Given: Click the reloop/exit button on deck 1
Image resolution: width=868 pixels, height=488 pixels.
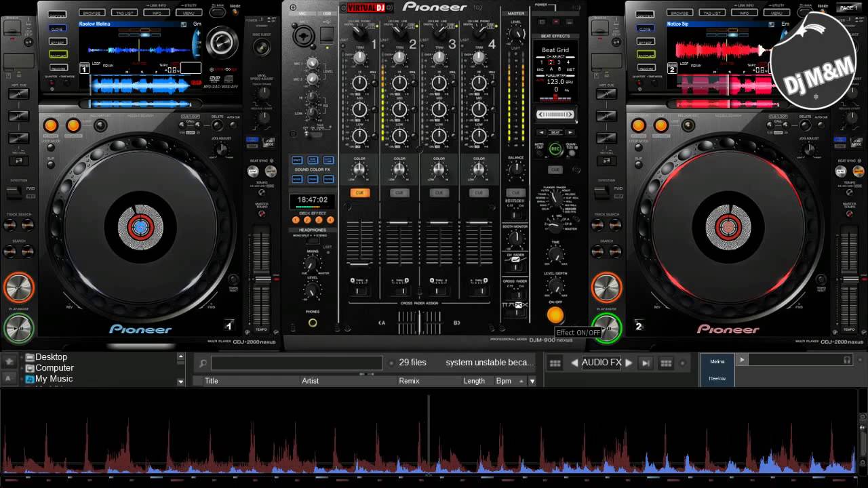Looking at the screenshot, I should coord(99,125).
